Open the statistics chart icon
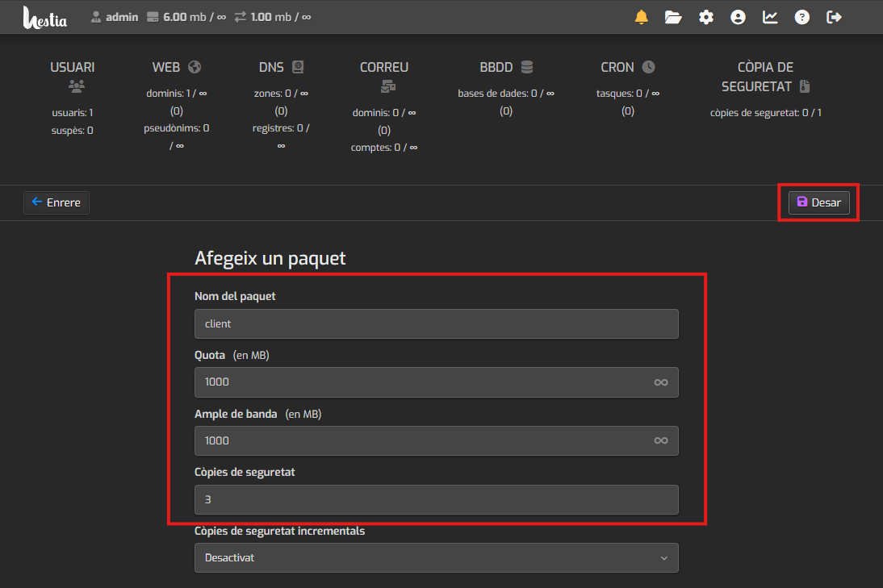The image size is (883, 588). click(770, 17)
